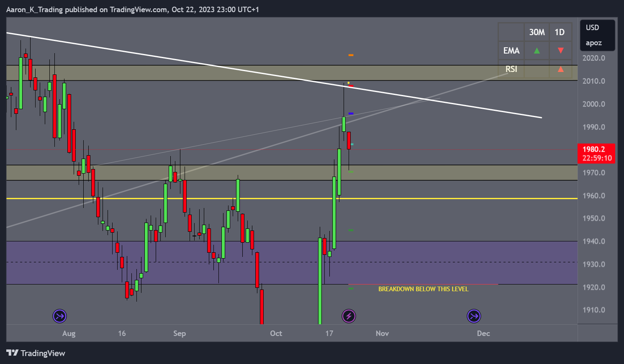Click the 1930.0 price axis label

(593, 264)
